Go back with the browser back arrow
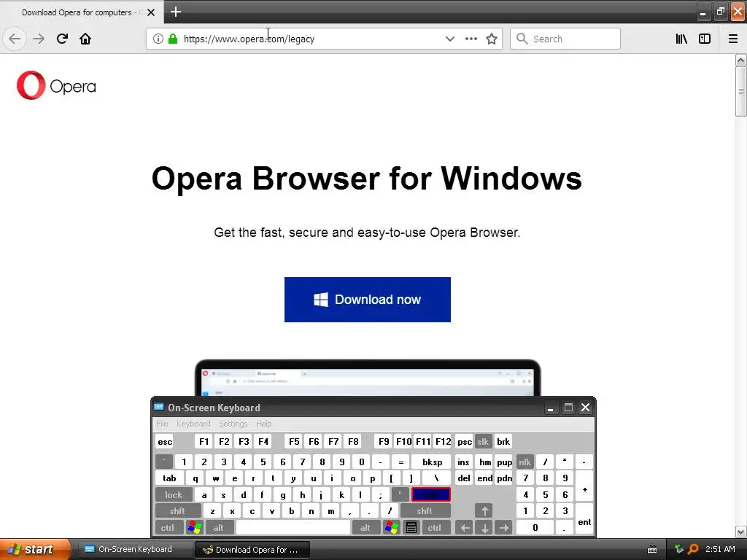The image size is (747, 560). (15, 39)
